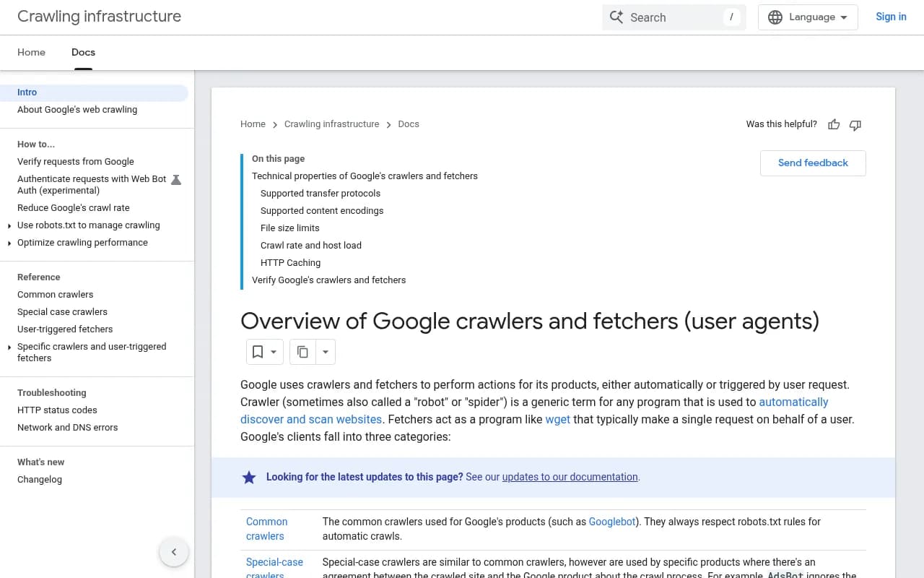The width and height of the screenshot is (924, 578).
Task: Open Special case crawlers sidebar link
Action: coord(62,312)
